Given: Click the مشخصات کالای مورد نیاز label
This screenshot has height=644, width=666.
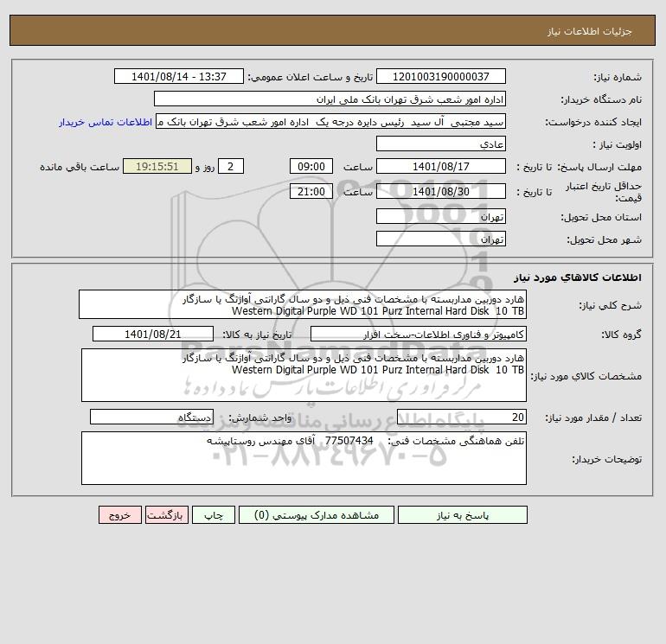Looking at the screenshot, I should tap(586, 376).
